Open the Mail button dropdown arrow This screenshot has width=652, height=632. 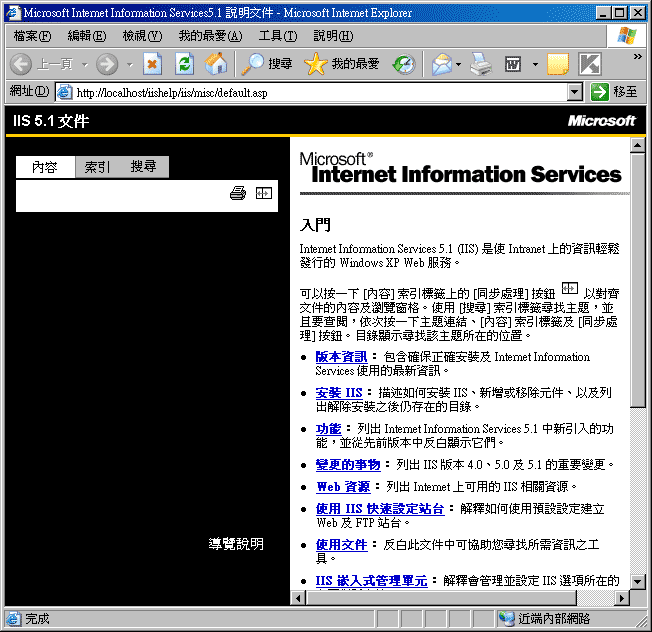(458, 65)
